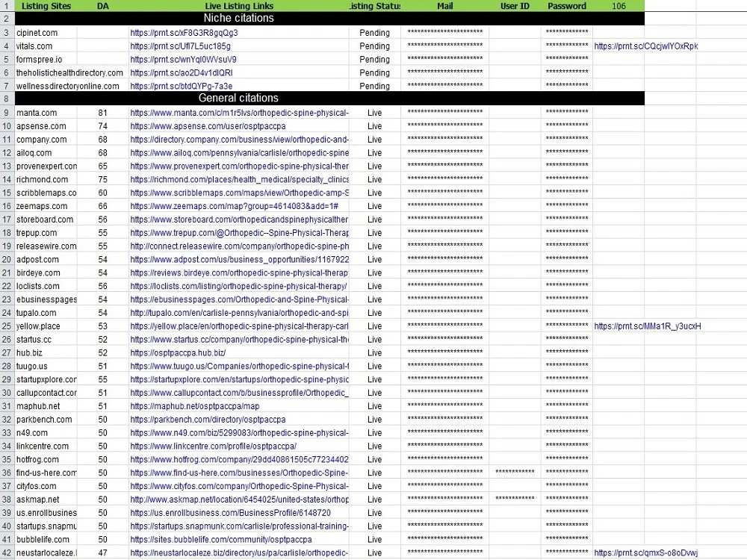The image size is (747, 560).
Task: Select row header 8
Action: 7,98
